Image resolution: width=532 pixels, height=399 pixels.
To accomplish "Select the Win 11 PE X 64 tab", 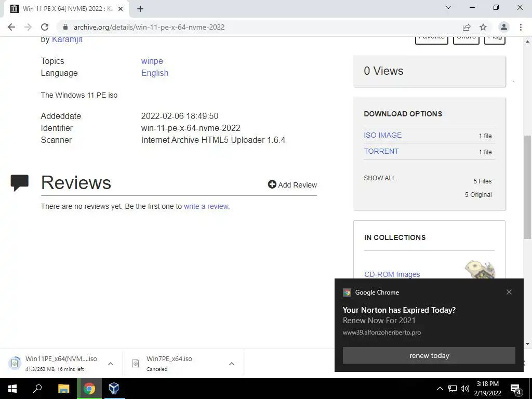I will click(x=66, y=9).
